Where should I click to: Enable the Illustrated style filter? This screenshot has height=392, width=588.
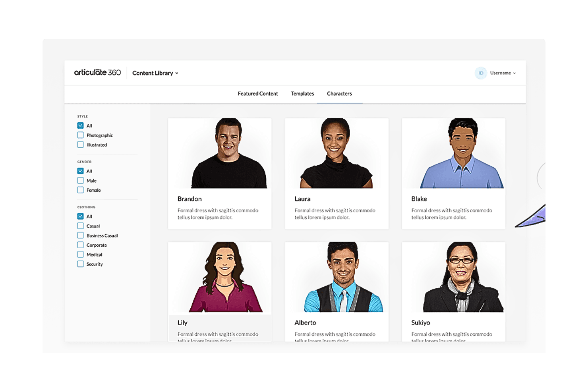tap(80, 145)
